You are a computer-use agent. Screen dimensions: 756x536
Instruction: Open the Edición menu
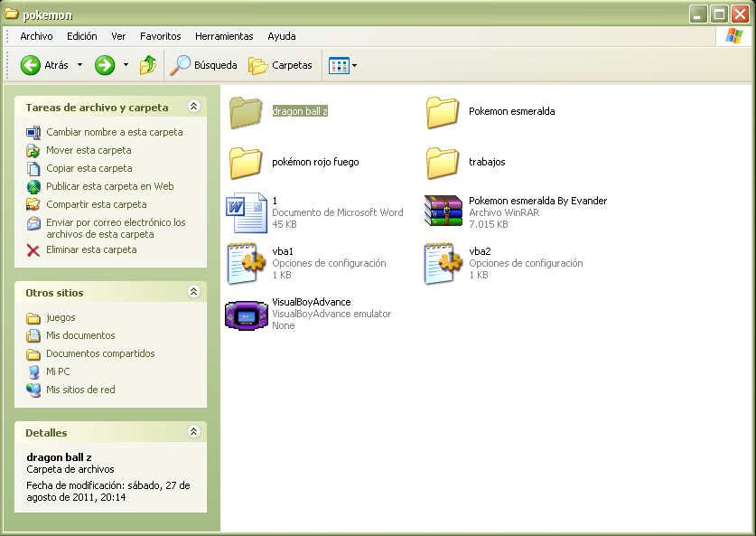point(82,36)
